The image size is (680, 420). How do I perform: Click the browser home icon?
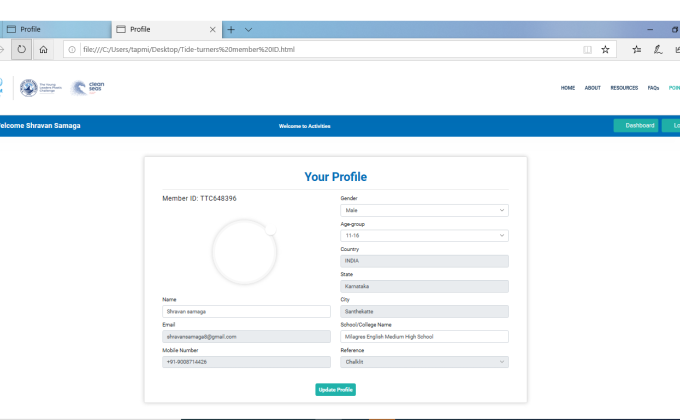click(x=44, y=49)
